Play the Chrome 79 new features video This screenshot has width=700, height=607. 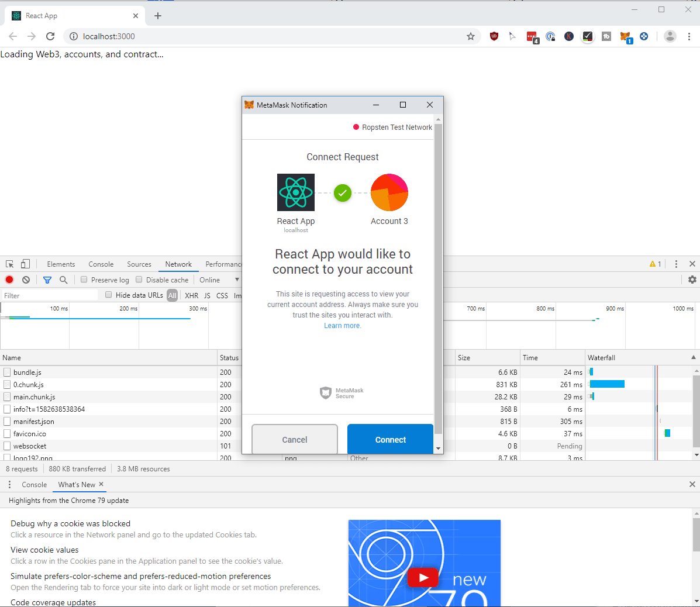[x=423, y=578]
